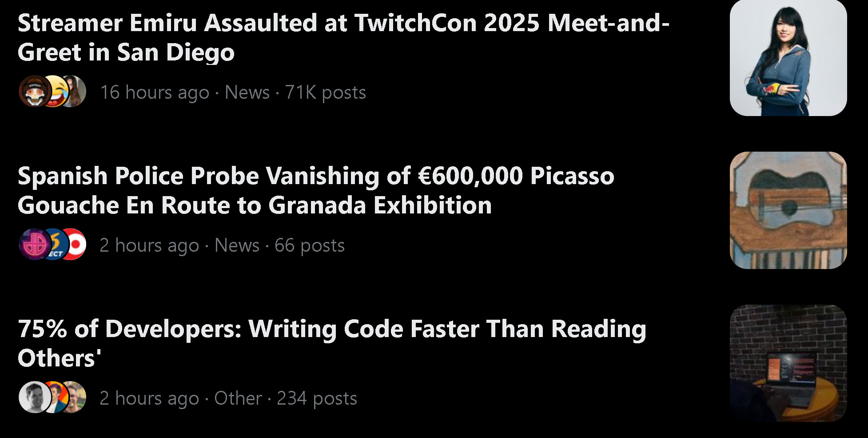Viewport: 868px width, 438px height.
Task: Click the 66 posts count
Action: coord(309,245)
